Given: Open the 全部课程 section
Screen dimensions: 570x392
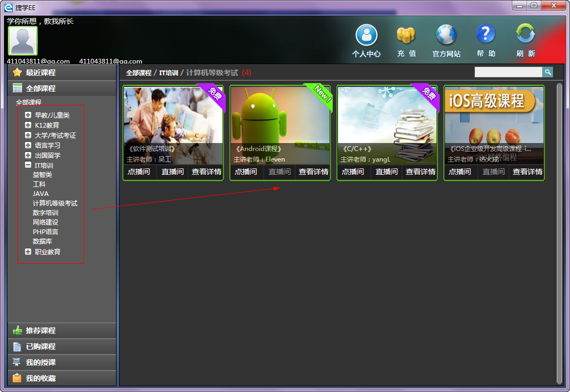Looking at the screenshot, I should point(62,88).
